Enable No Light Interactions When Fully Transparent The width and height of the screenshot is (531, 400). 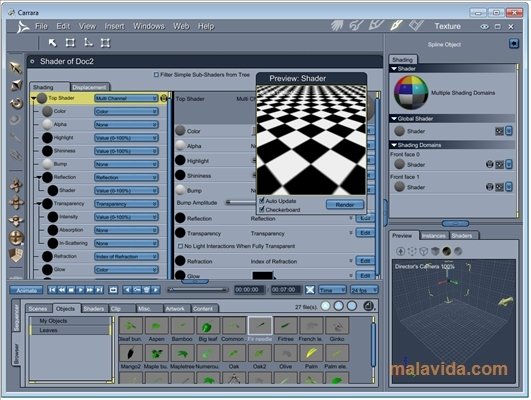[x=180, y=246]
